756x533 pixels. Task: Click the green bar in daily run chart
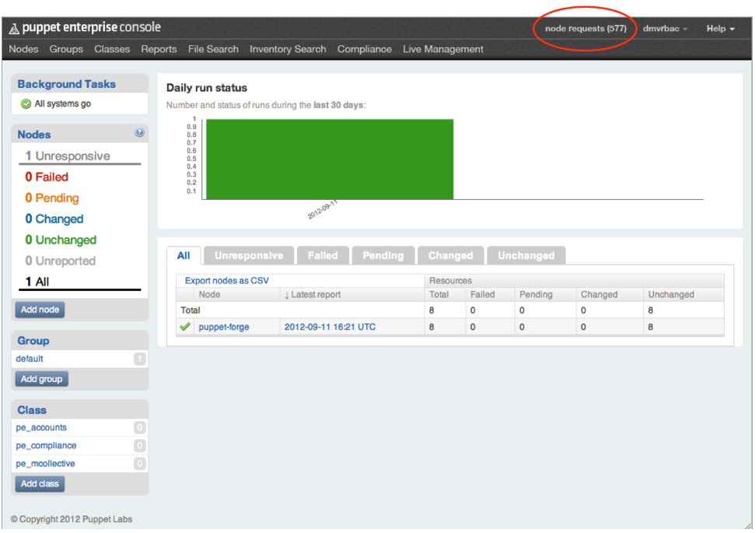click(x=330, y=160)
